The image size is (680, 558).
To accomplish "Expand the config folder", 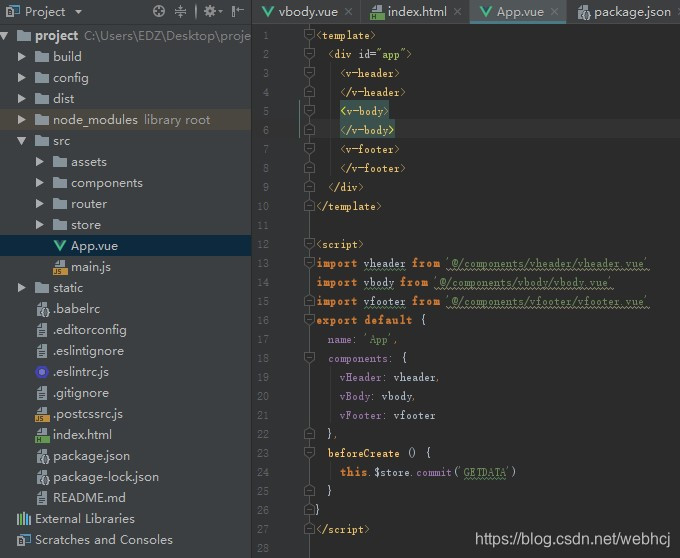I will (x=21, y=78).
